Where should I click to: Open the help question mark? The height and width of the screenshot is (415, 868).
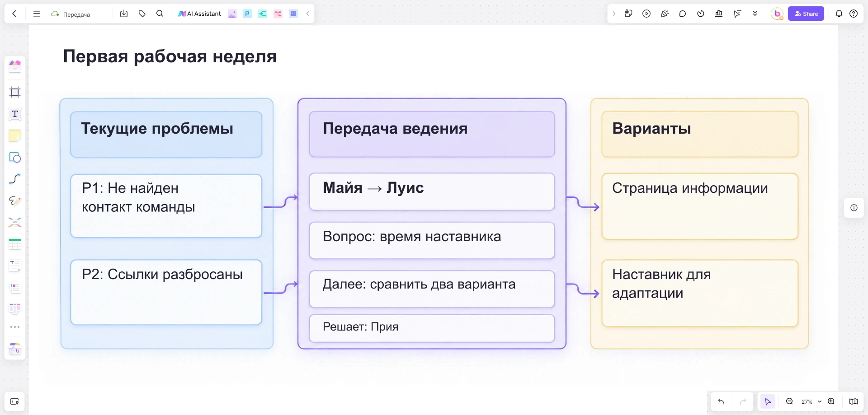point(854,14)
